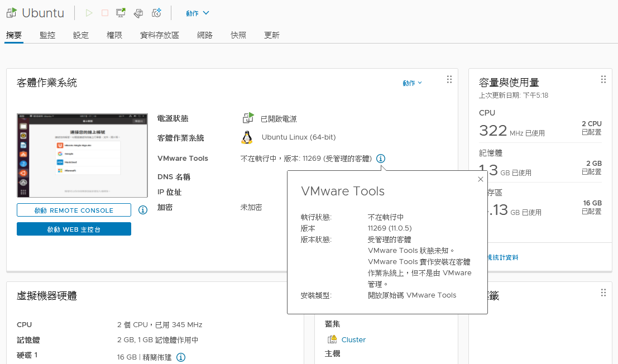Click the 2 CPU 已配置 value
This screenshot has height=364, width=618.
[592, 128]
